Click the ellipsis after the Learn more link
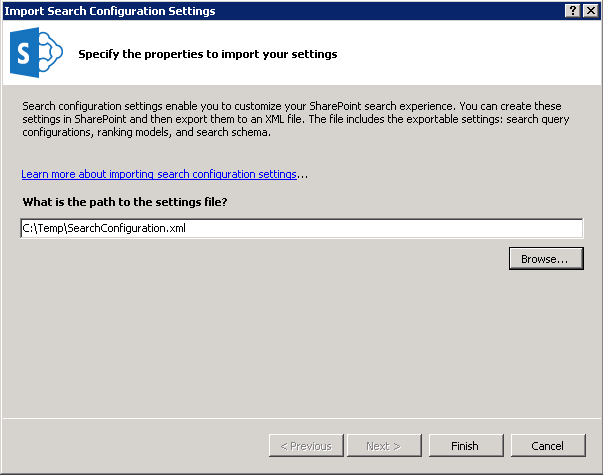This screenshot has height=475, width=603. click(302, 175)
